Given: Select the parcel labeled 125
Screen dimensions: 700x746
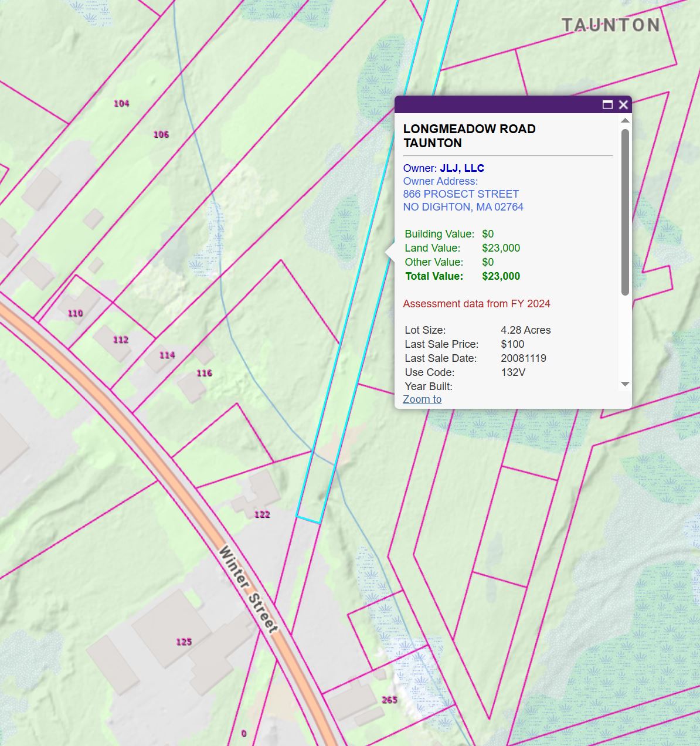Looking at the screenshot, I should click(184, 642).
